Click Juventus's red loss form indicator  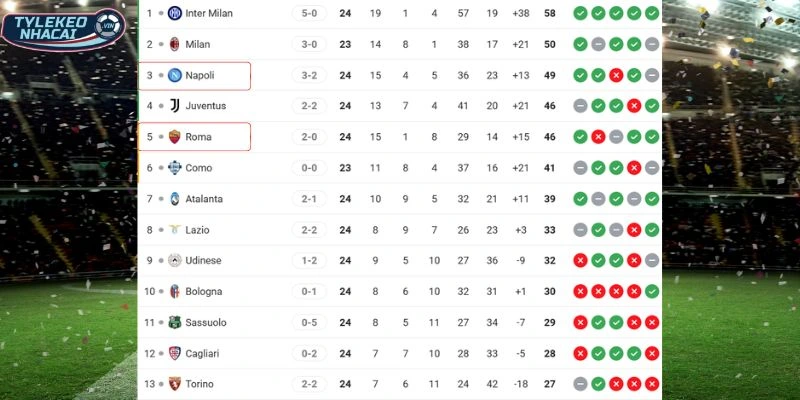click(634, 106)
